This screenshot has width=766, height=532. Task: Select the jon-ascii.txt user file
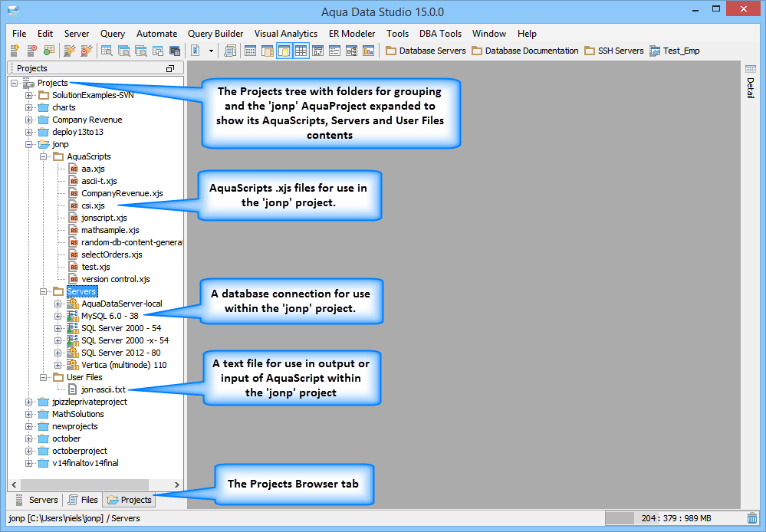tap(103, 389)
